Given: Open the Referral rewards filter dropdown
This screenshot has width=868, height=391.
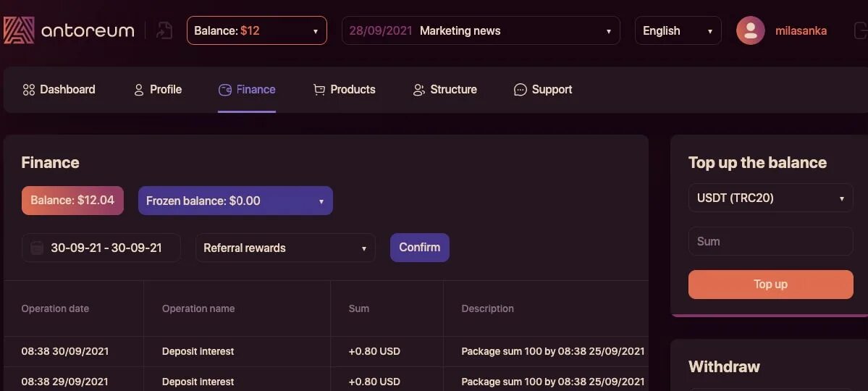Looking at the screenshot, I should tap(285, 248).
